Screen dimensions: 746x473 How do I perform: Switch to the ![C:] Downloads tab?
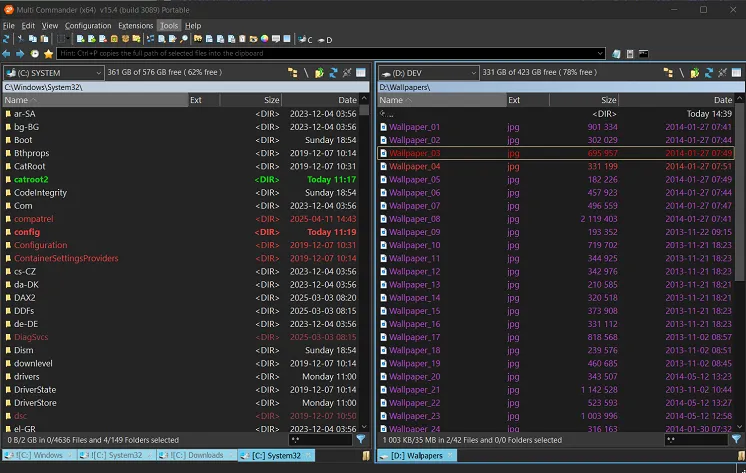pyautogui.click(x=196, y=455)
